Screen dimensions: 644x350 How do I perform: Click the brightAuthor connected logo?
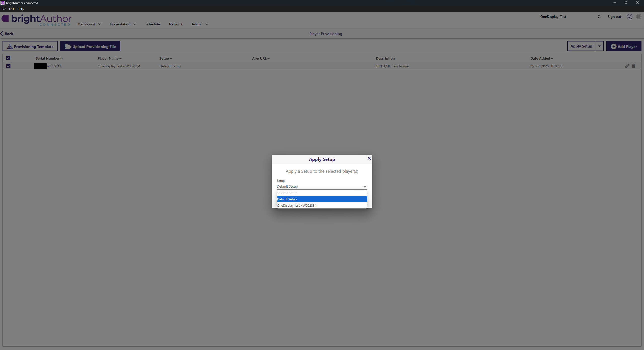tap(37, 20)
